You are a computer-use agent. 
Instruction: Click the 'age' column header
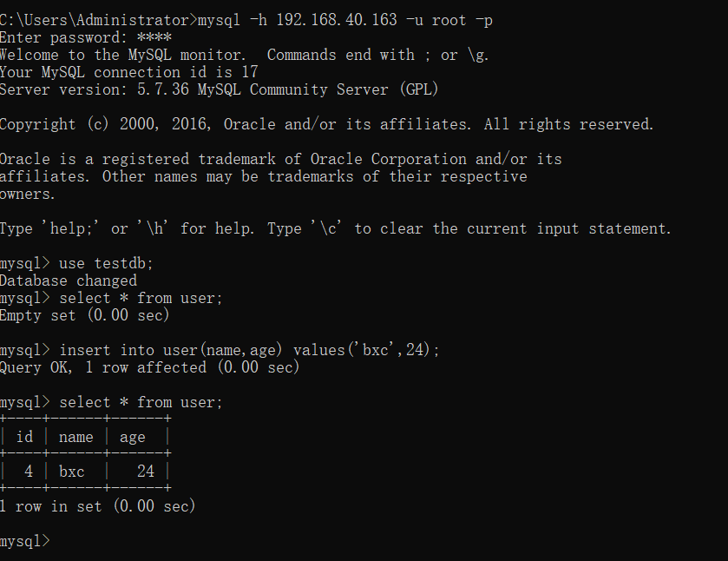(133, 438)
